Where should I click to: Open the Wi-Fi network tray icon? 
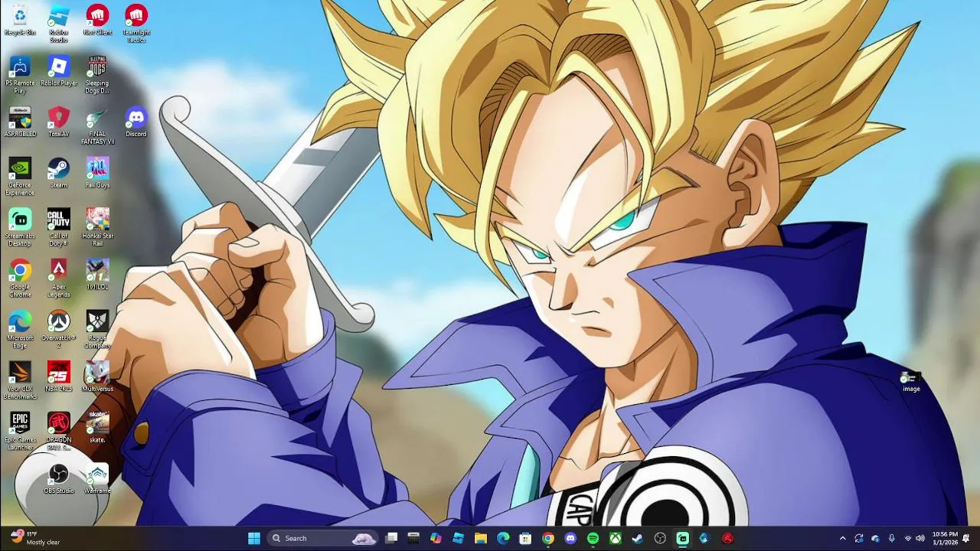click(908, 538)
